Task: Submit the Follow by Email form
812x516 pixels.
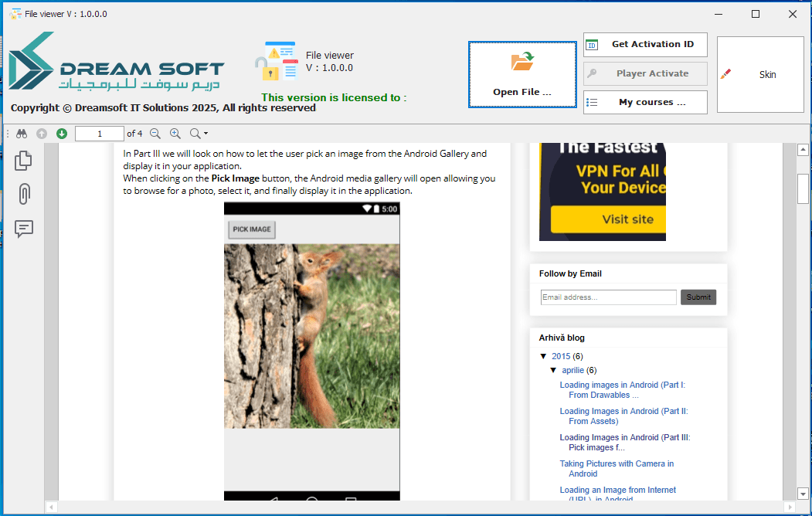Action: [x=698, y=297]
